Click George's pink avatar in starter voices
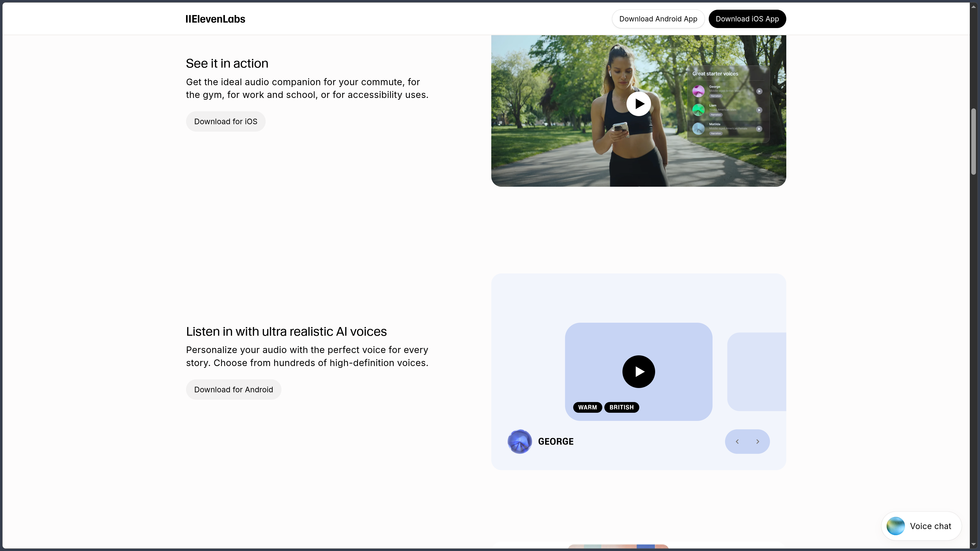This screenshot has height=551, width=980. coord(698,91)
